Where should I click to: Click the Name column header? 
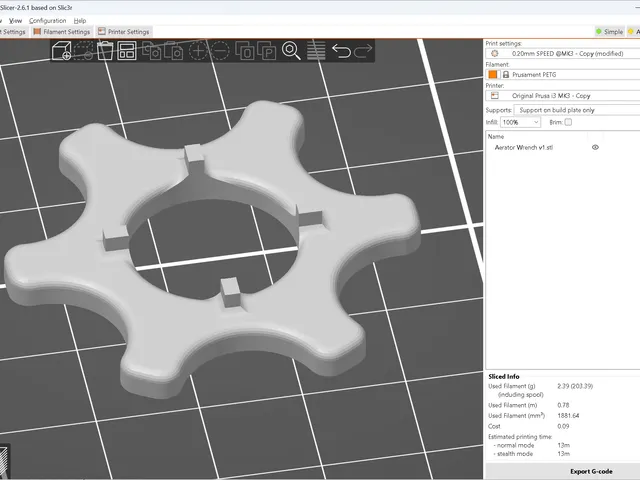click(496, 136)
